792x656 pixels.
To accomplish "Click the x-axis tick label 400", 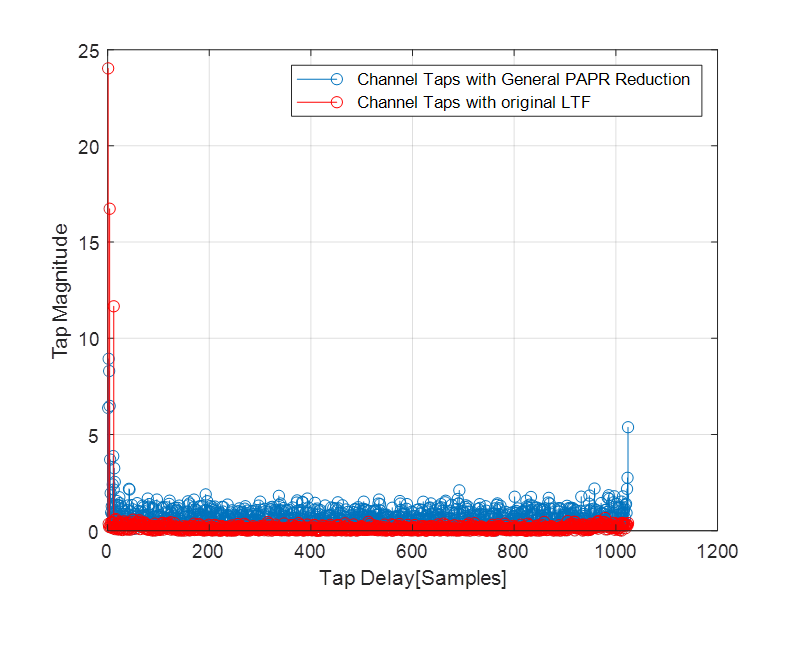I will point(310,551).
